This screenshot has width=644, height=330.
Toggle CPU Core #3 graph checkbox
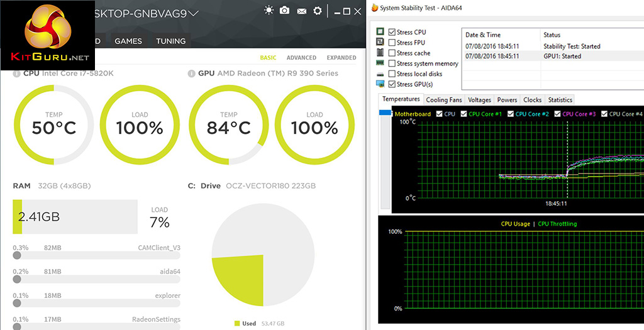click(x=557, y=114)
